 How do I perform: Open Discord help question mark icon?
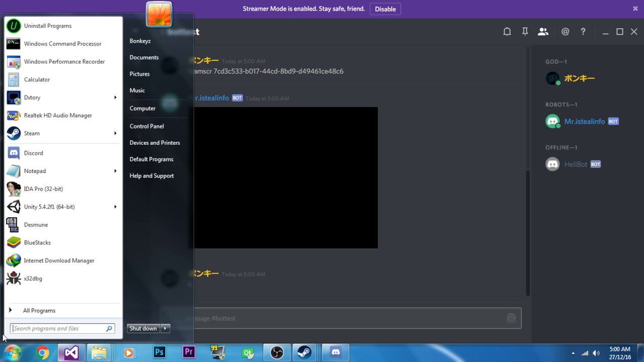(x=583, y=32)
